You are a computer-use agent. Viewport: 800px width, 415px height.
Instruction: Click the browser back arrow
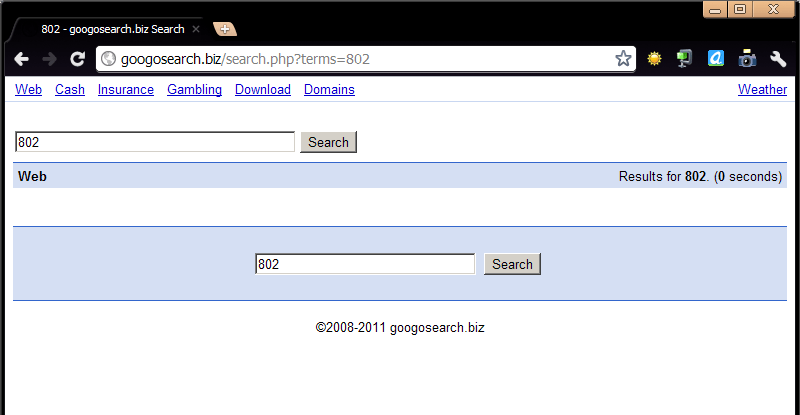coord(21,59)
